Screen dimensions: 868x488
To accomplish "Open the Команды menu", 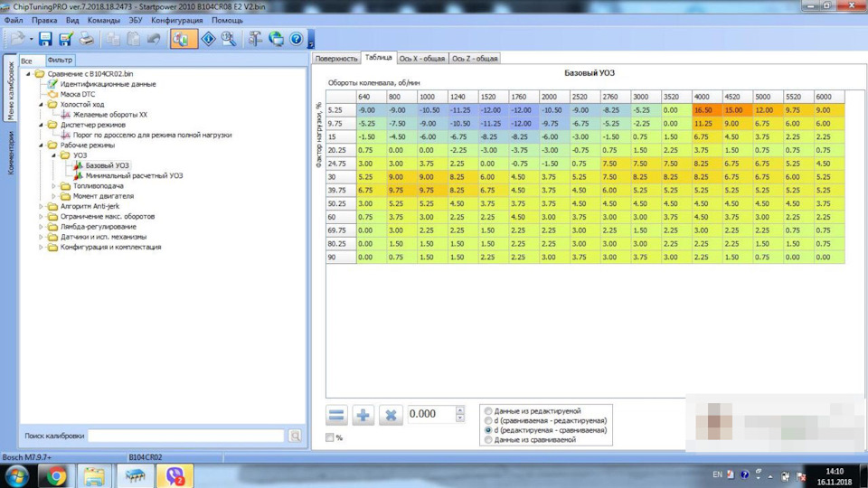I will click(103, 20).
